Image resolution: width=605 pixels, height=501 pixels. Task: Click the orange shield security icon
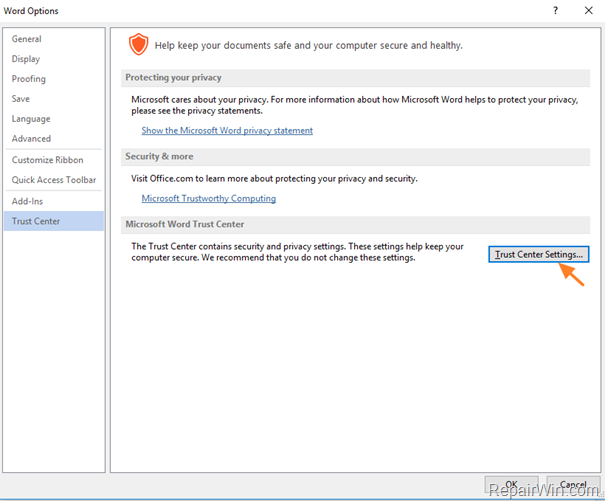(x=138, y=44)
